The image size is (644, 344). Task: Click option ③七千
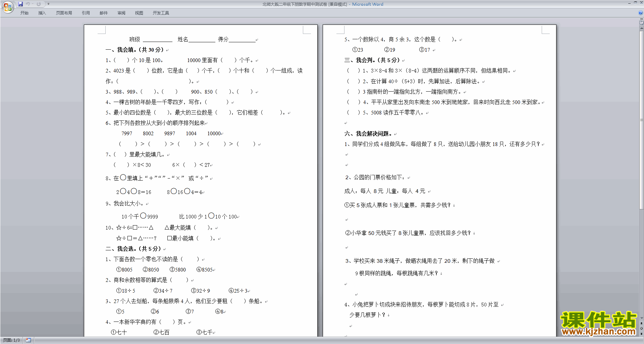tap(205, 332)
